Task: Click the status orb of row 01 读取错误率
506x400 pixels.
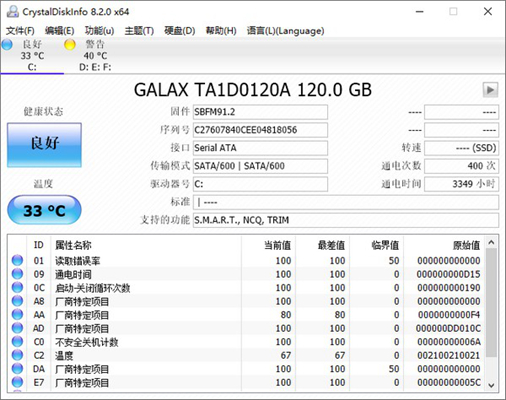Action: [17, 260]
